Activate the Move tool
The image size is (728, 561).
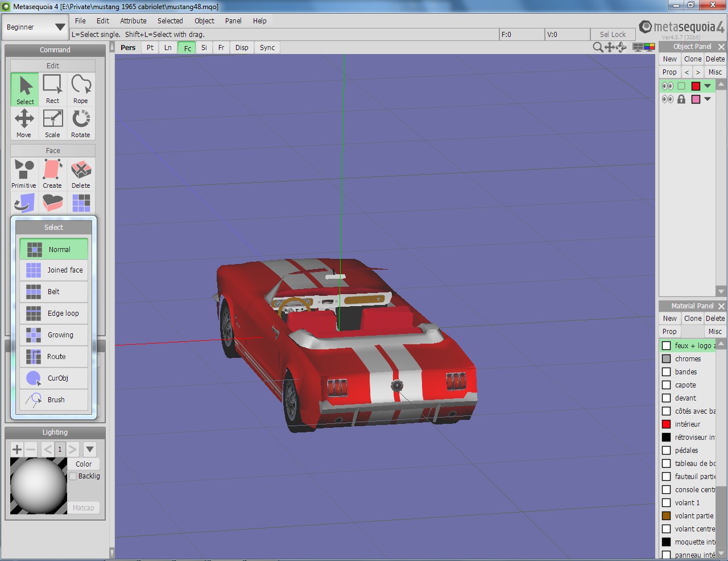(24, 123)
